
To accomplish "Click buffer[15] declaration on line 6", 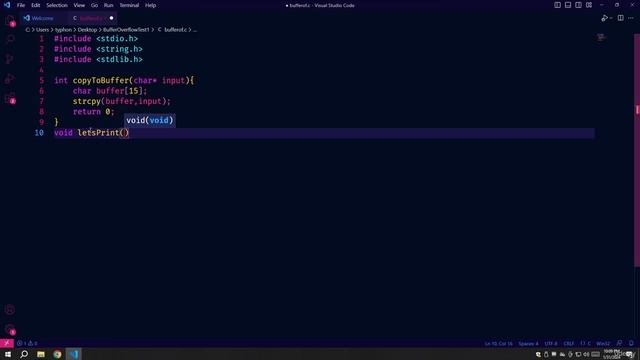I will coord(119,91).
